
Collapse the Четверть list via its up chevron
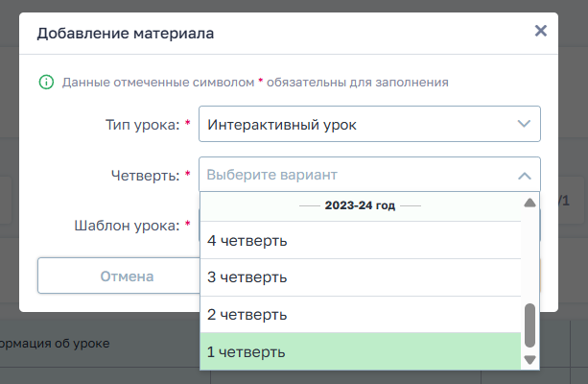pyautogui.click(x=524, y=176)
